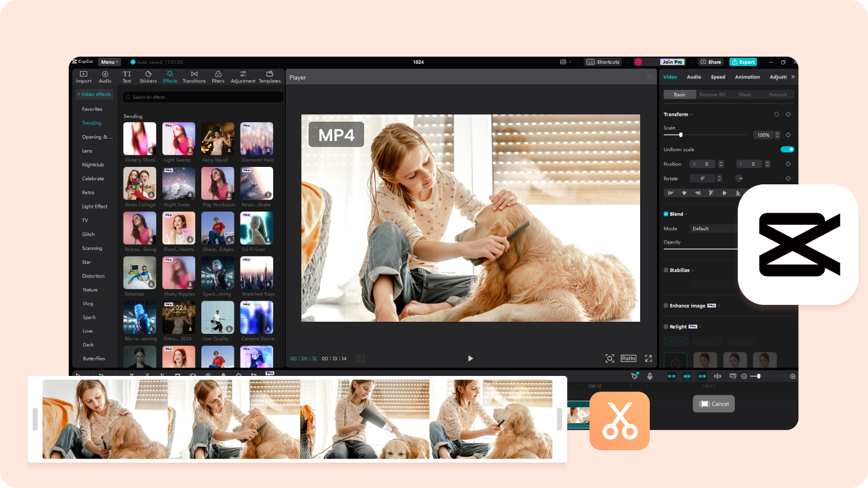This screenshot has width=868, height=488.
Task: Toggle the preview axis icon in timeline
Action: [x=717, y=376]
